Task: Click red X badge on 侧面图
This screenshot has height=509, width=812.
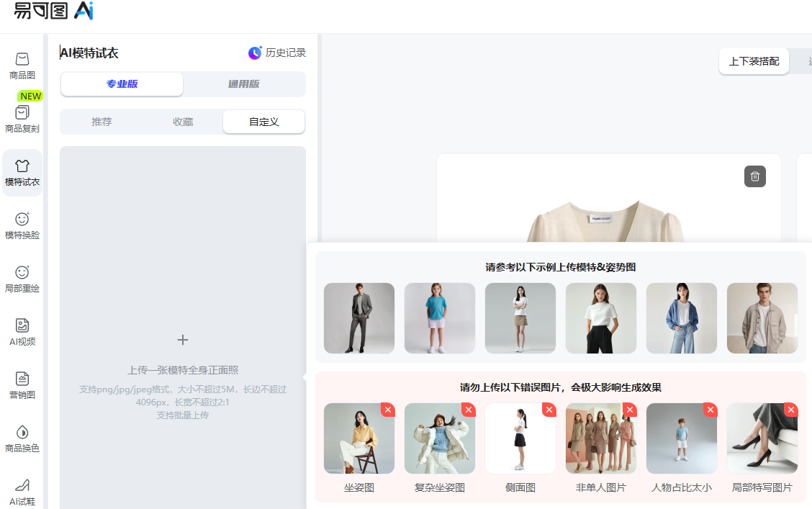Action: (x=549, y=410)
